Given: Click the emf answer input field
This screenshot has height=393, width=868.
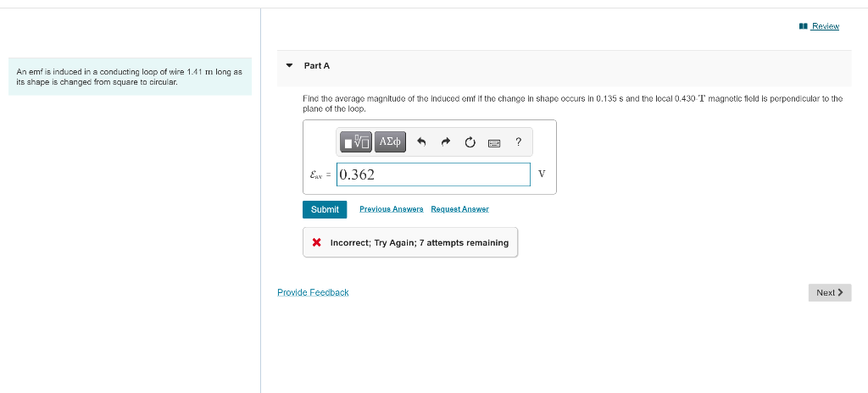Looking at the screenshot, I should coord(433,175).
